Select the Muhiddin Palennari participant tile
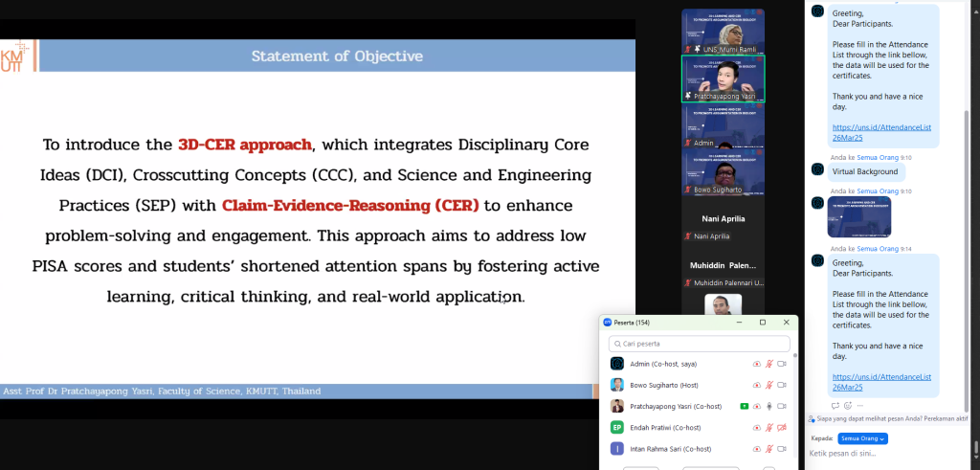This screenshot has height=470, width=980. 724,265
